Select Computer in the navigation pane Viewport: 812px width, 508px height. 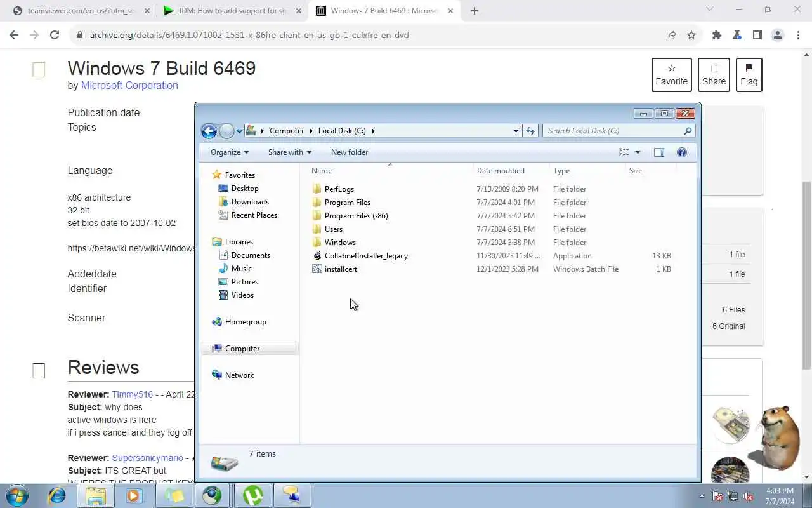242,349
